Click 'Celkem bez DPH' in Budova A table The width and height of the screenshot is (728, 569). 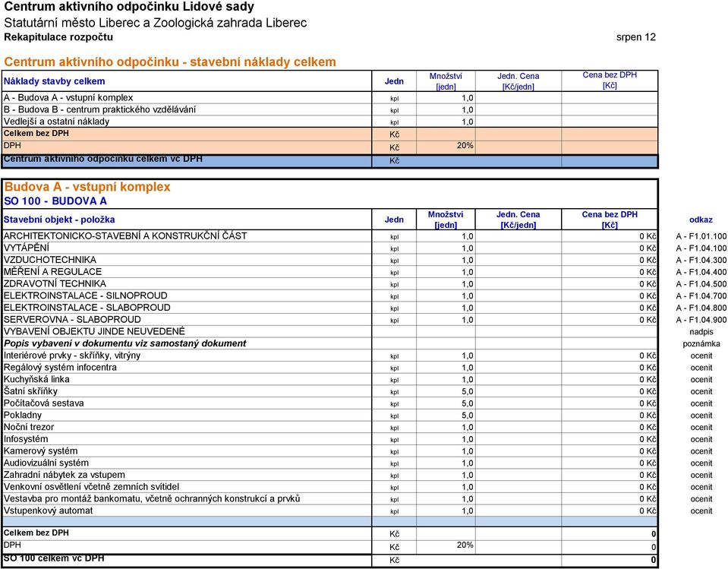36,533
